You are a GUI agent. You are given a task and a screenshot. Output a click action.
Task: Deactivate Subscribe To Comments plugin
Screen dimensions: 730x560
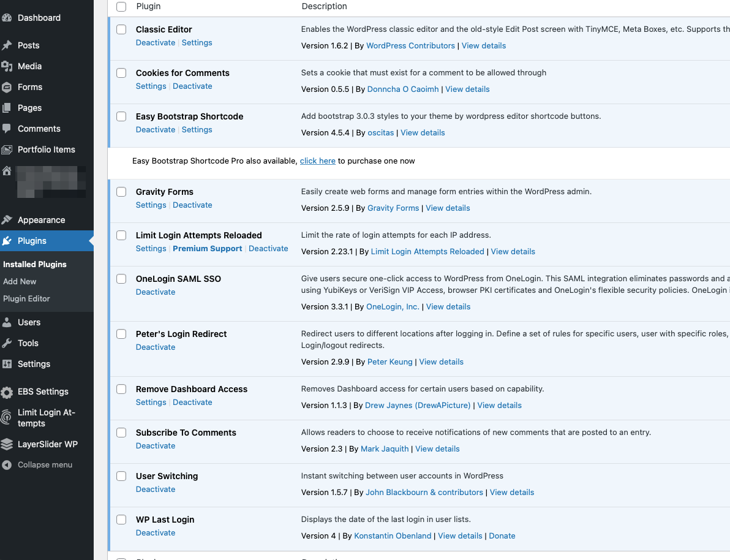(156, 446)
